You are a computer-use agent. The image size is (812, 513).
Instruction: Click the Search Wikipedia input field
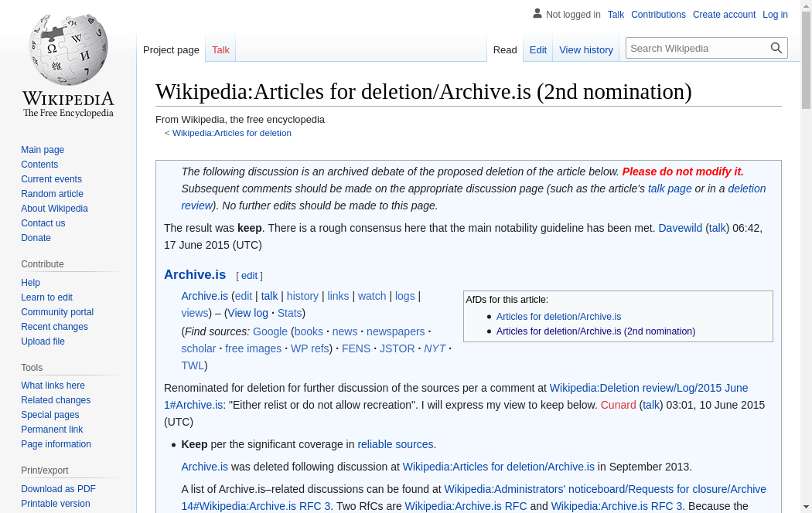tap(696, 48)
